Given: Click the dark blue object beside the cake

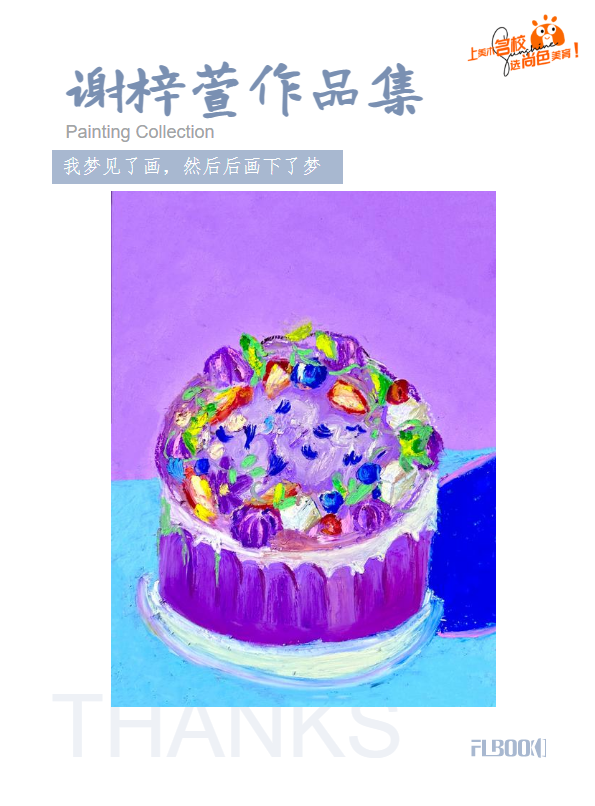Looking at the screenshot, I should pos(465,545).
